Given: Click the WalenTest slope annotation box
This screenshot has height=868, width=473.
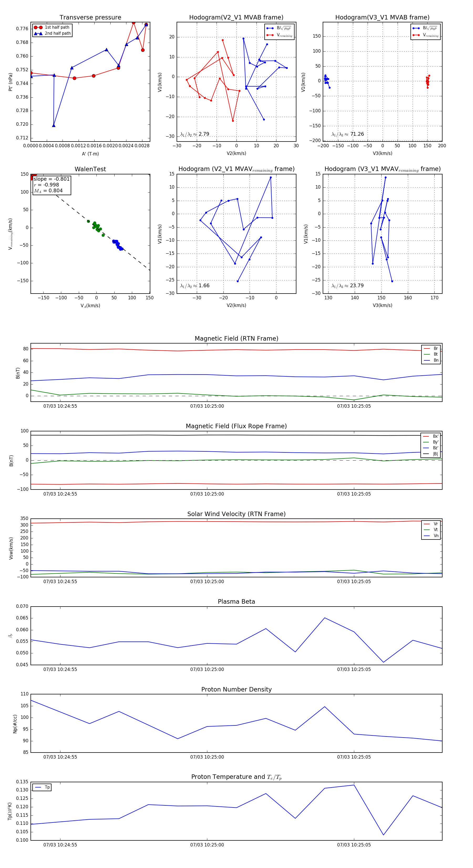Looking at the screenshot, I should (52, 185).
